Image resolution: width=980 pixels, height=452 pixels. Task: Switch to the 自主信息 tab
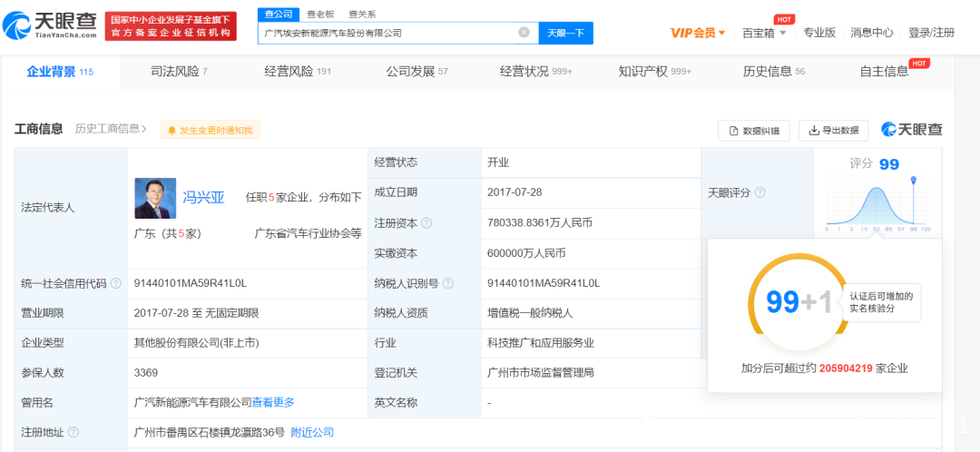click(x=884, y=72)
